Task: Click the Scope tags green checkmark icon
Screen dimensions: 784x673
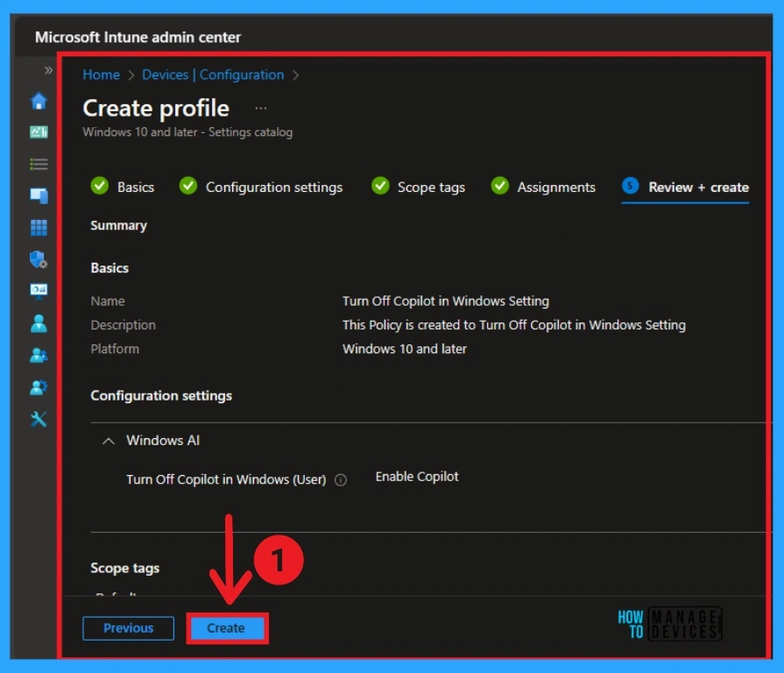Action: click(380, 186)
